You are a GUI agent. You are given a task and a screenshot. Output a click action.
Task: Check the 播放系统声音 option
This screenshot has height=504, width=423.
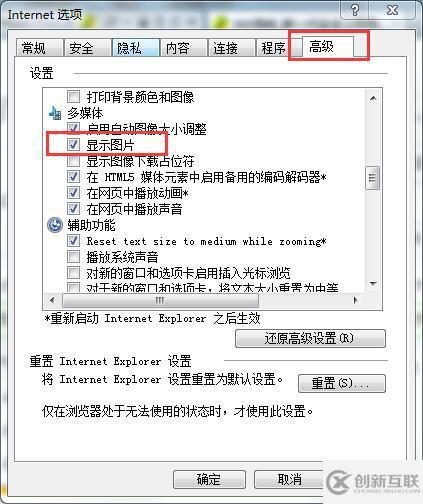click(73, 257)
